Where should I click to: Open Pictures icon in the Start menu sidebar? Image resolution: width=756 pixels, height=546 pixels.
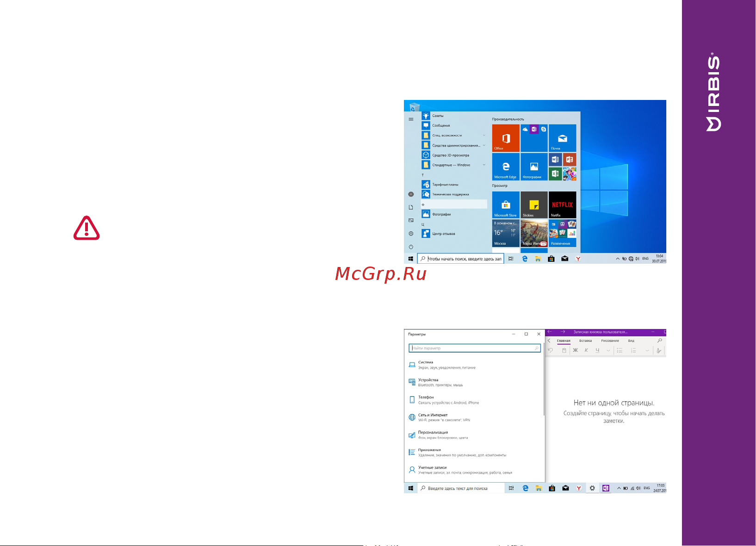point(411,220)
